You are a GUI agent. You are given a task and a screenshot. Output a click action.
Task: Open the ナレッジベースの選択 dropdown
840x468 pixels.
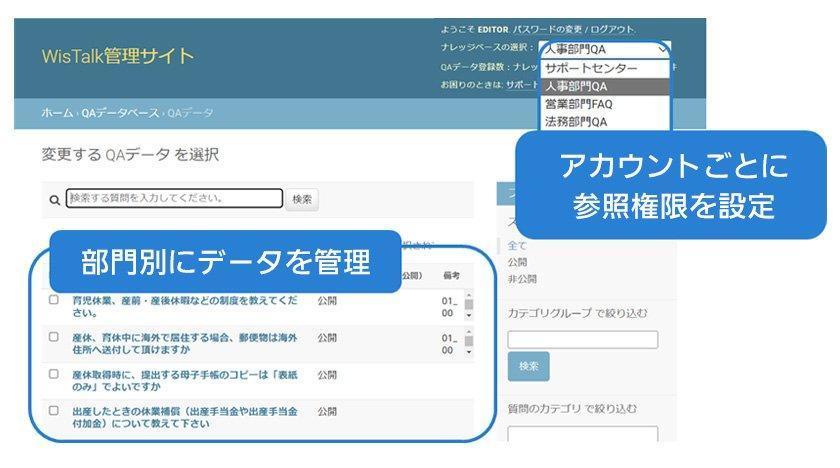point(604,48)
